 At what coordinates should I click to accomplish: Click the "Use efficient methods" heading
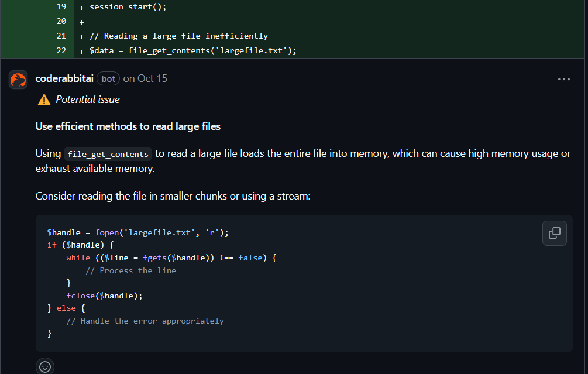(x=128, y=126)
